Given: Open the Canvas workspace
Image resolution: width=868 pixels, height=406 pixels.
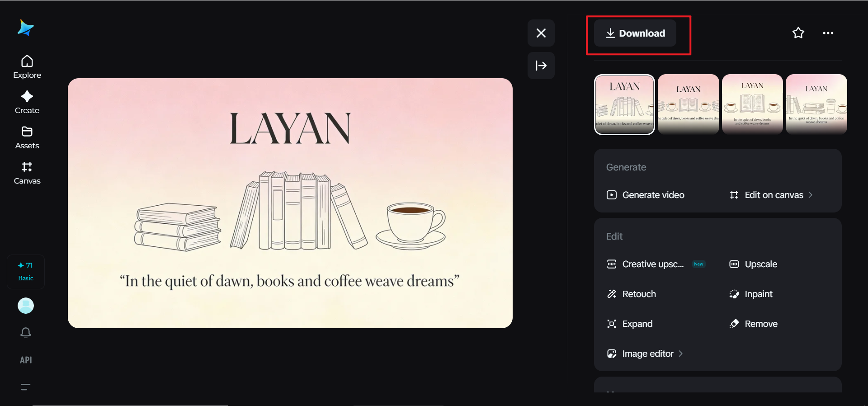Looking at the screenshot, I should click(27, 173).
